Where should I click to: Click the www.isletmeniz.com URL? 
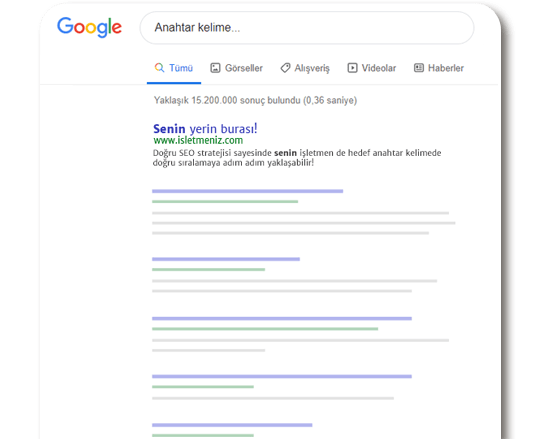198,140
